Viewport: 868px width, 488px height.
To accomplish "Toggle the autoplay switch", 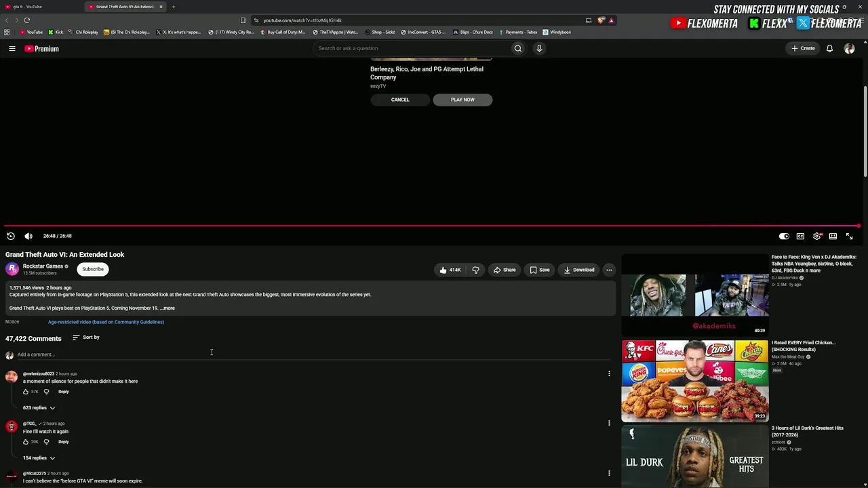I will coord(784,236).
